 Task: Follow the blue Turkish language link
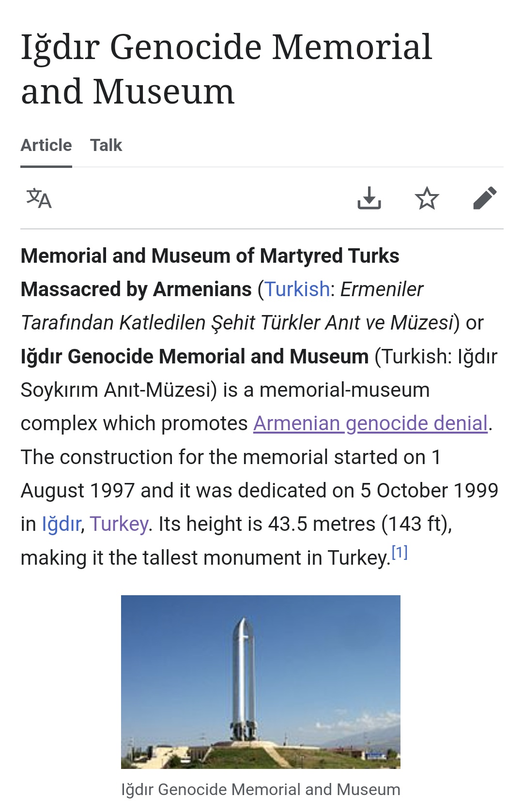point(297,289)
